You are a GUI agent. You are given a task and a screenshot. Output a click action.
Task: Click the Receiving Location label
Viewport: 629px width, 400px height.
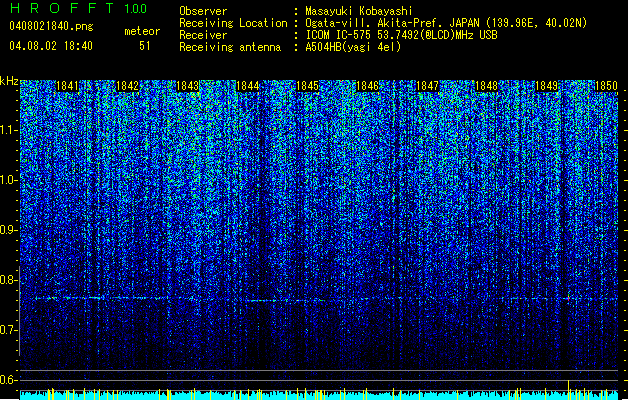233,23
